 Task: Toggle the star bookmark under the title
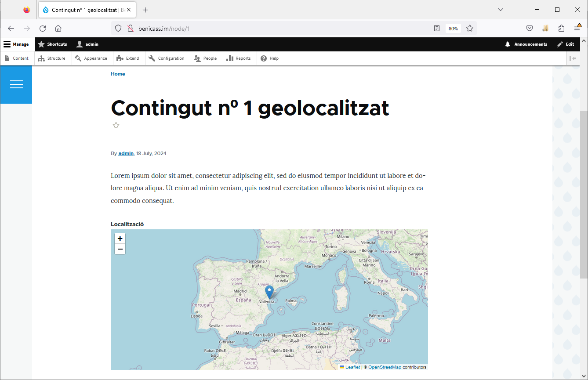(x=116, y=126)
